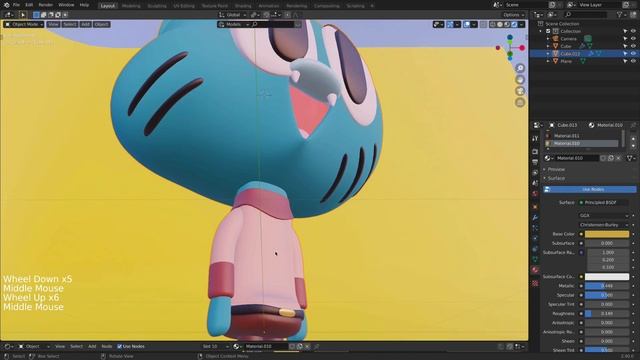Toggle fake user shield for Material.010
The height and width of the screenshot is (360, 640).
603,158
